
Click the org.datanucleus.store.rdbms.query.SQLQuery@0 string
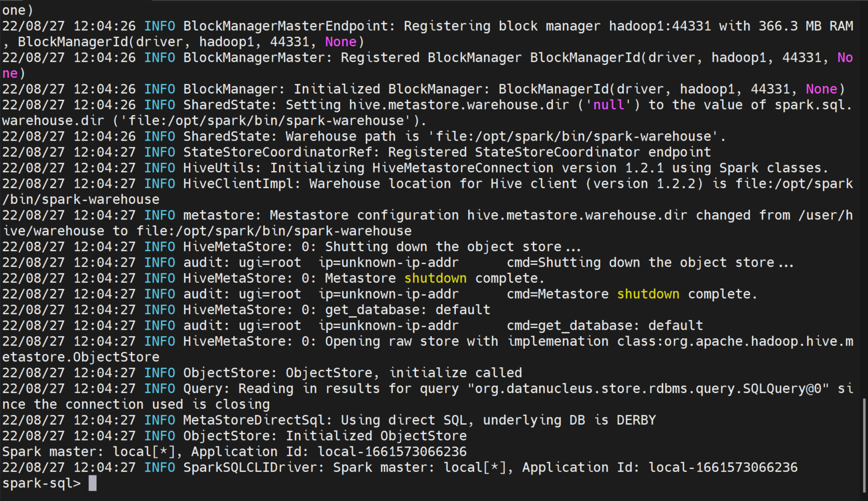coord(651,388)
